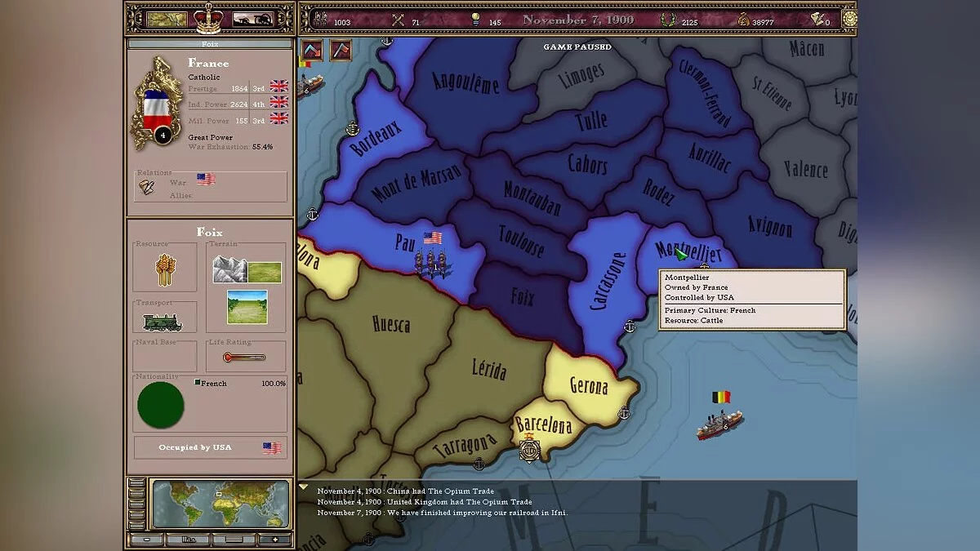Select the Mont de Marsan province
This screenshot has width=980, height=551.
[416, 183]
